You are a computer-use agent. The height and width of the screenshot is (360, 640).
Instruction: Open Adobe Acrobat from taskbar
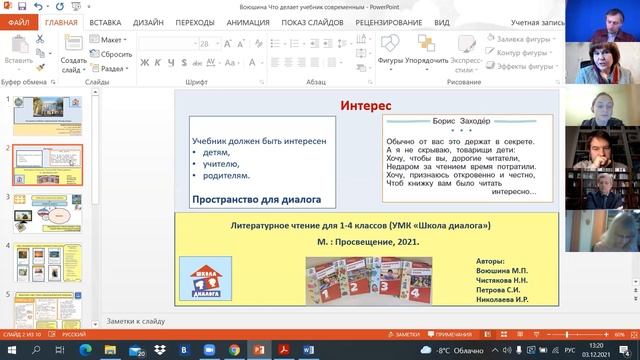284,350
